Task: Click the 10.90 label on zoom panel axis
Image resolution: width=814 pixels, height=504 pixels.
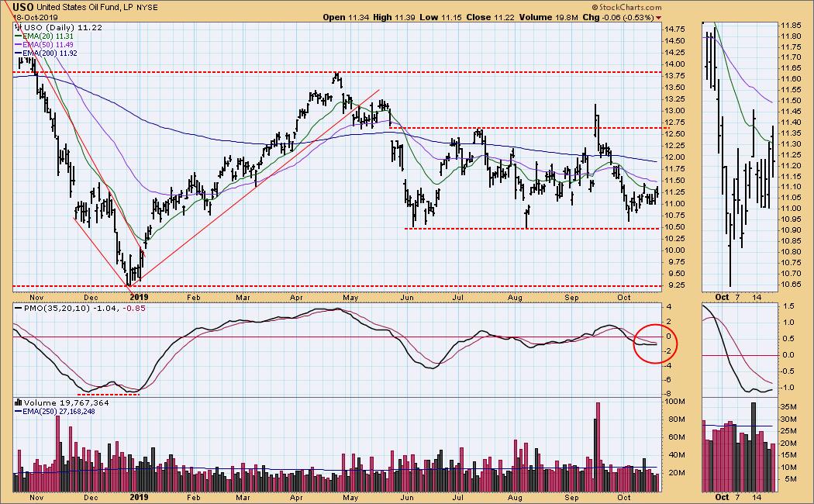Action: tap(790, 230)
